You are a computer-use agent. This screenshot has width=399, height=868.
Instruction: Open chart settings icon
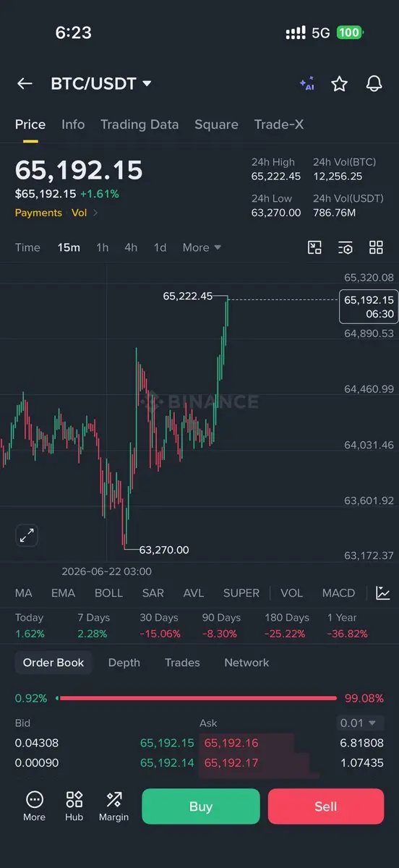click(x=346, y=247)
